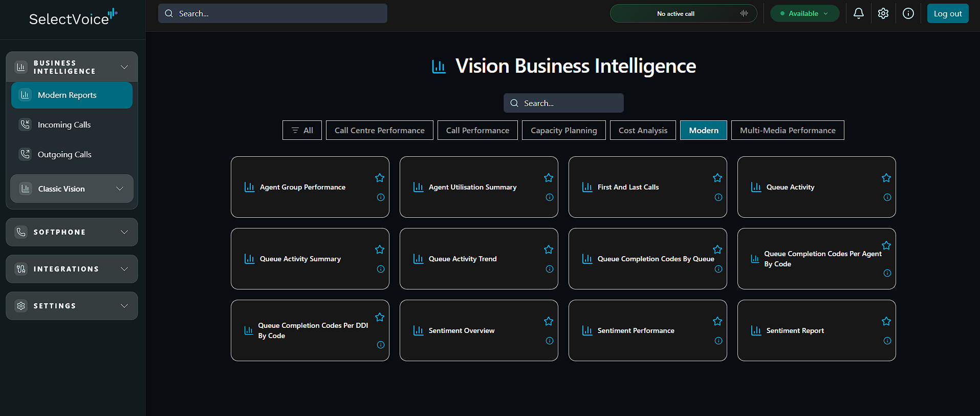The width and height of the screenshot is (980, 416).
Task: Favorite the Agent Utilisation Summary report
Action: pyautogui.click(x=549, y=178)
